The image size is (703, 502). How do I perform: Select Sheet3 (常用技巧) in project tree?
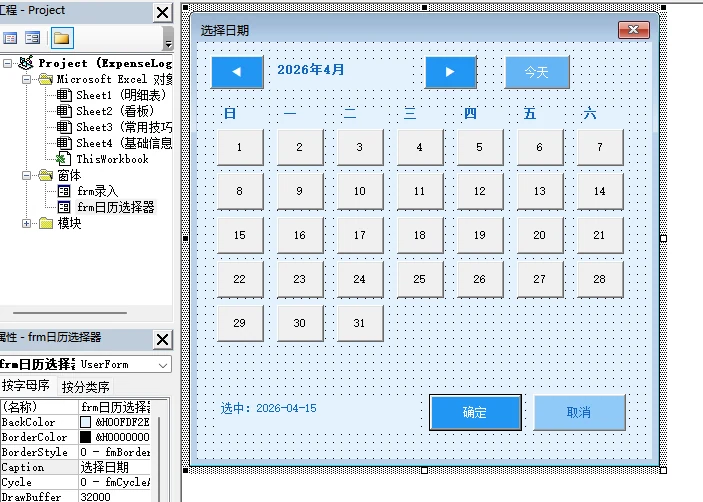click(x=124, y=127)
